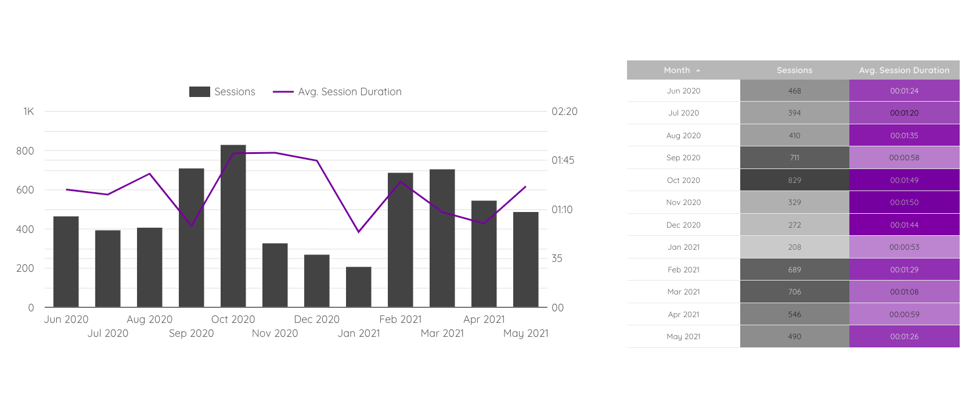Click the 829 sessions table cell

coord(794,180)
